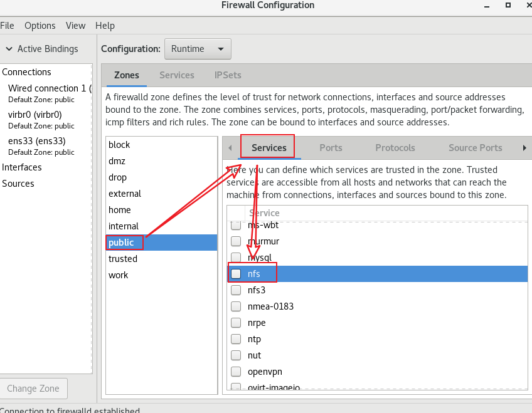Open the Protocols sub-tab

(395, 148)
